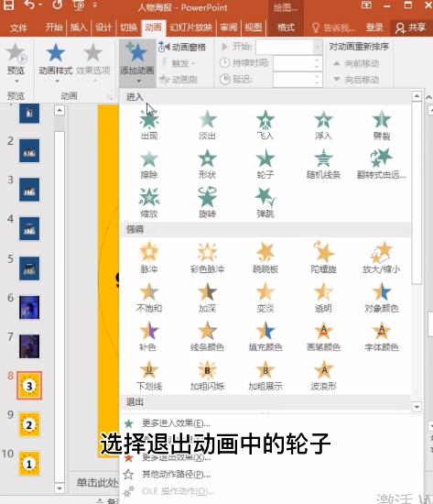The image size is (433, 504).
Task: Increase the 持续时间 spinner value
Action: 317,60
